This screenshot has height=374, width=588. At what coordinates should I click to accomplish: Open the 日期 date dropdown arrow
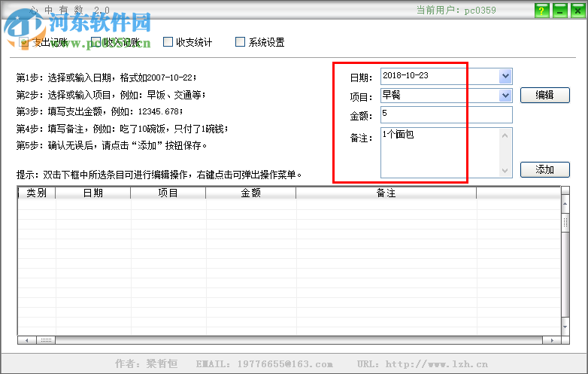[505, 76]
